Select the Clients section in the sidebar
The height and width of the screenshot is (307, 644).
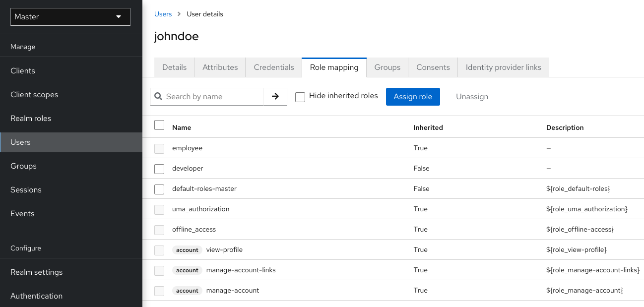coord(22,70)
